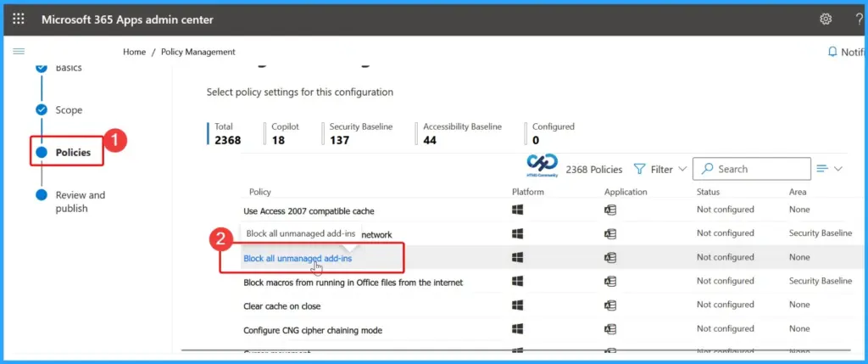Screen dimensions: 868x364
Task: Select the Basics wizard step
Action: point(69,68)
